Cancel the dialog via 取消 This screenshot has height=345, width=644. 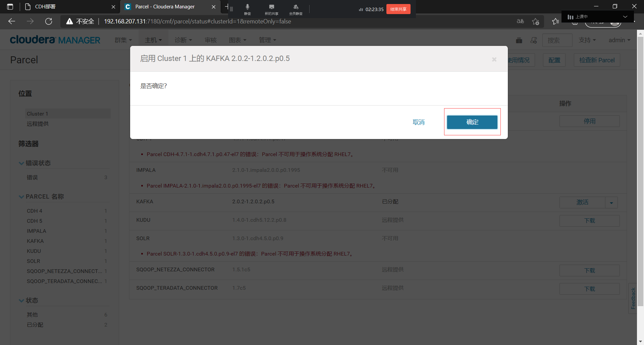click(419, 122)
